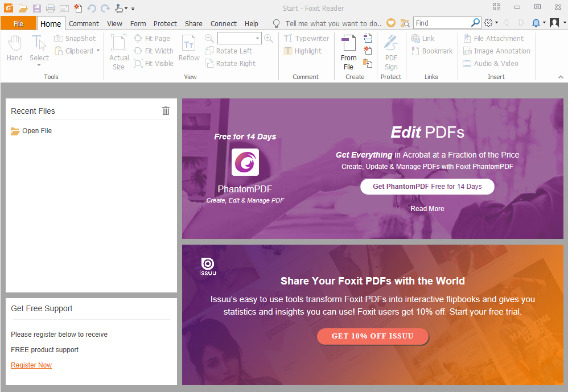Image resolution: width=568 pixels, height=392 pixels.
Task: Insert a Link
Action: tap(423, 38)
